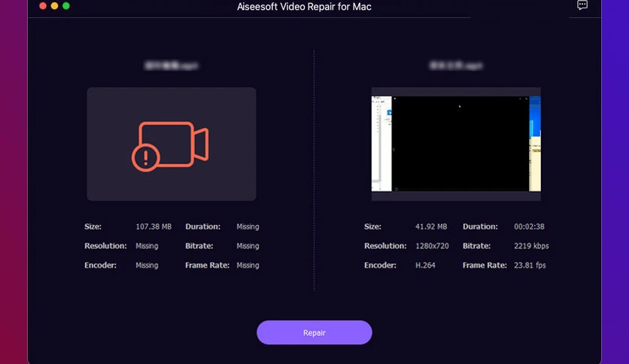The width and height of the screenshot is (629, 364).
Task: Select the sample video preview thumbnail
Action: pos(456,144)
